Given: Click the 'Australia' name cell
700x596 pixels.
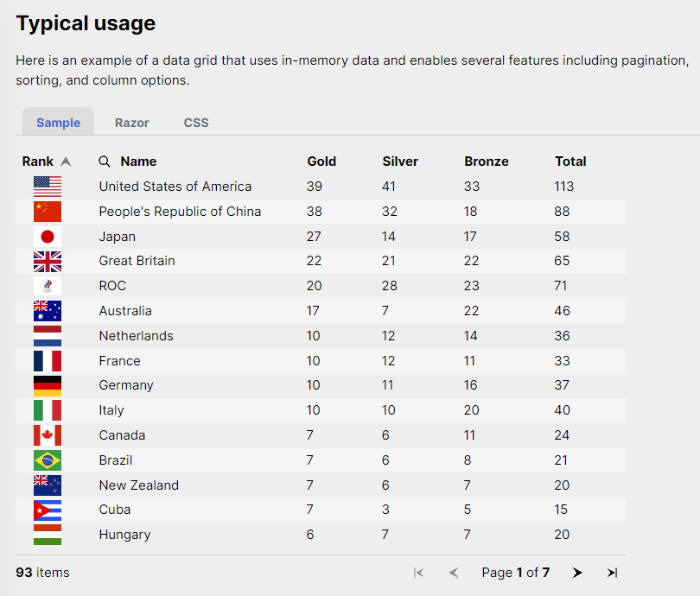Looking at the screenshot, I should point(125,311).
